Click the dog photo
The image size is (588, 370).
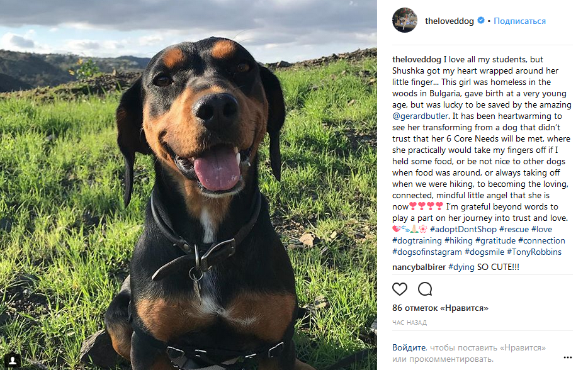pos(188,185)
